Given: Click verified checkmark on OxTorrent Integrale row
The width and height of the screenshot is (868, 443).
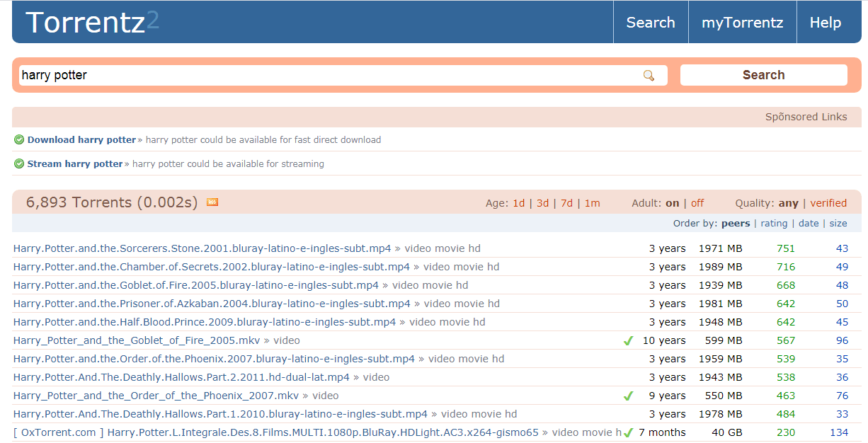Looking at the screenshot, I should click(x=628, y=433).
